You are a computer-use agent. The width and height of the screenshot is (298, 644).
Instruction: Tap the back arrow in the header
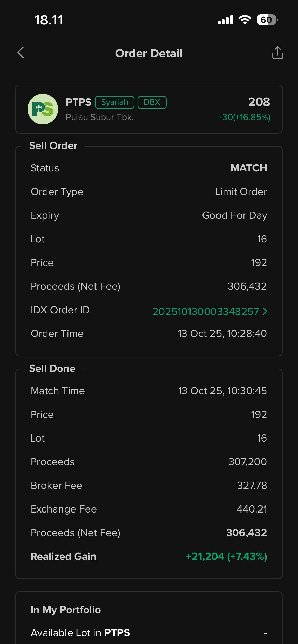point(21,53)
